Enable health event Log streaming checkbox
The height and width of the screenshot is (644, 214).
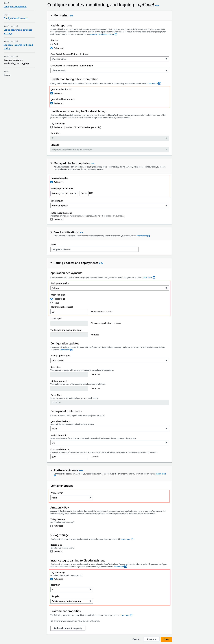52,127
